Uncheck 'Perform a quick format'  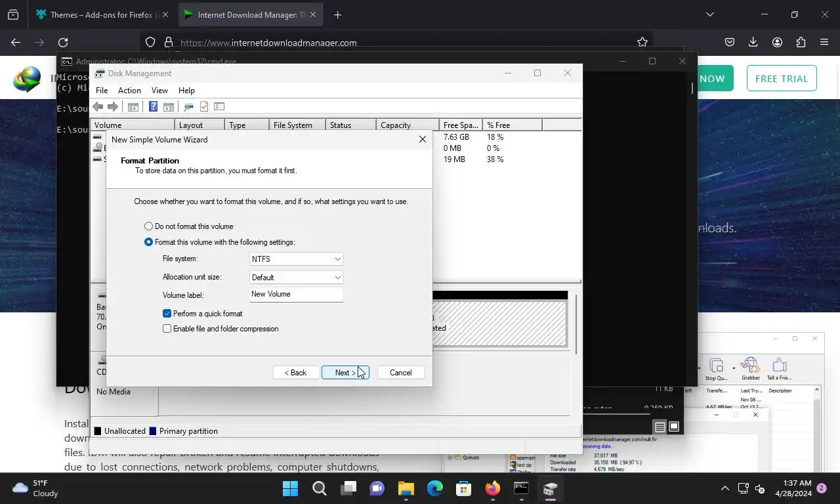pyautogui.click(x=203, y=314)
